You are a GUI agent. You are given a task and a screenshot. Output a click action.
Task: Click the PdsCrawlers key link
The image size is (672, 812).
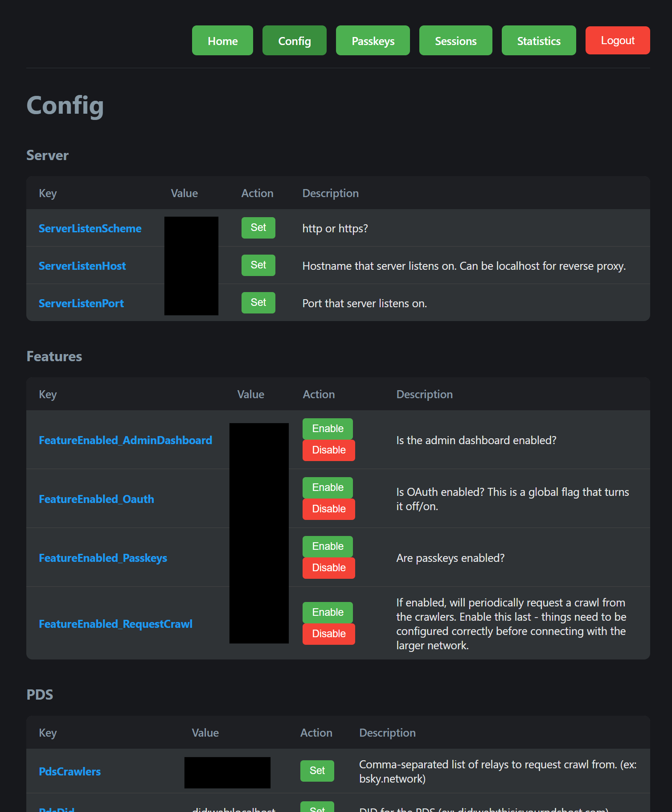click(x=70, y=771)
